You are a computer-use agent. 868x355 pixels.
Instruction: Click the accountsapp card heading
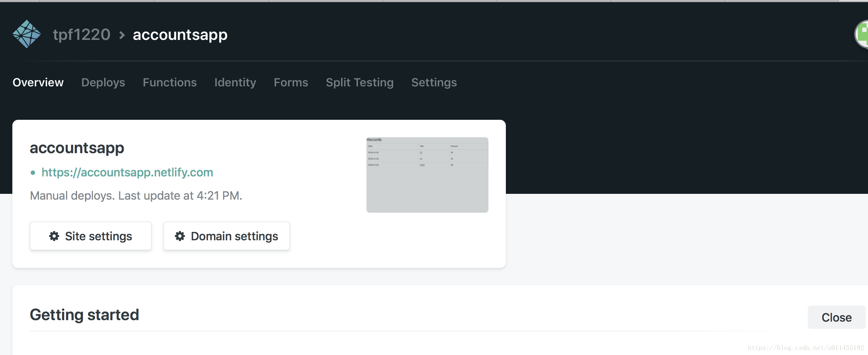tap(77, 148)
